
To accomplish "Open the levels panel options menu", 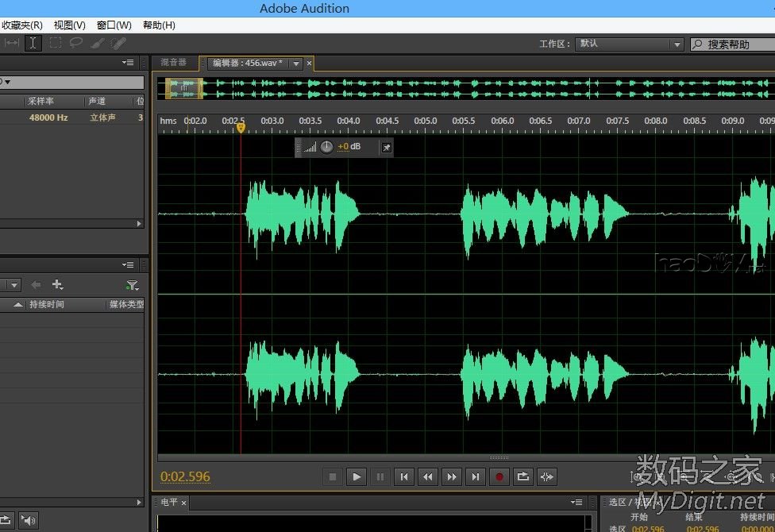I will coord(577,503).
